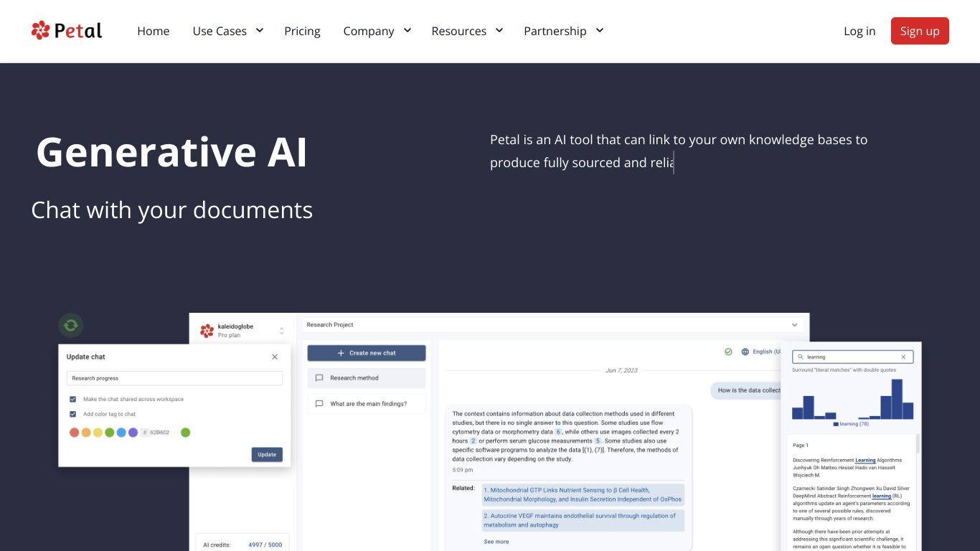The width and height of the screenshot is (980, 551).
Task: Click the '5:09 pm' message timestamp
Action: pos(463,470)
